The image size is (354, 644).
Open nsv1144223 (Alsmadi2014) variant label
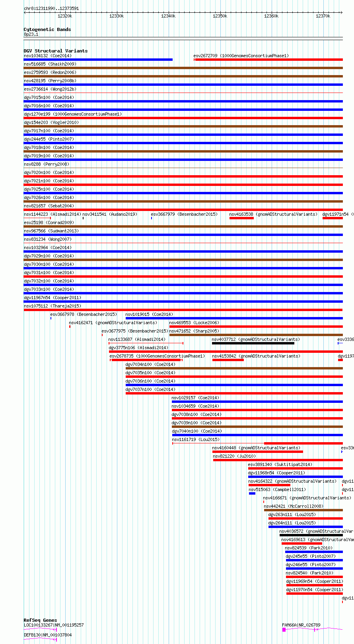point(53,214)
